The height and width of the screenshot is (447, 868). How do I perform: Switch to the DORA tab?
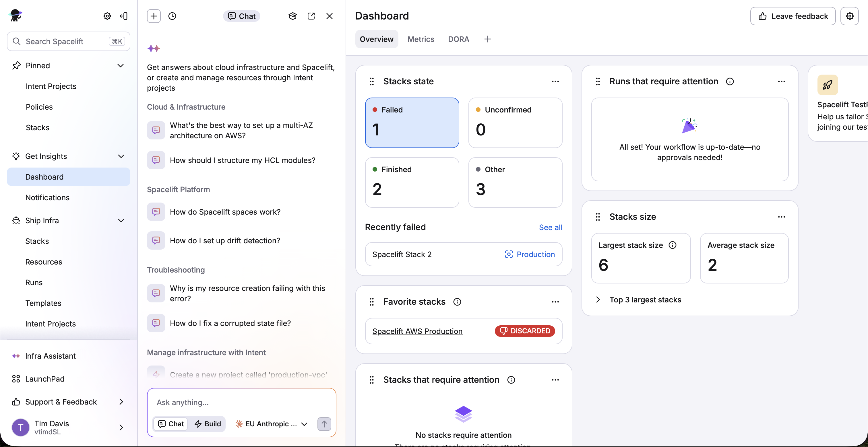[x=458, y=39]
